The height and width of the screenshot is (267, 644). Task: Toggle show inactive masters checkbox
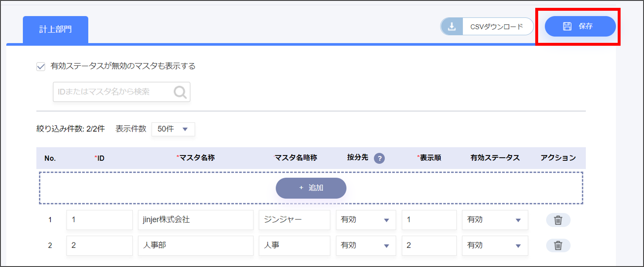(x=41, y=67)
